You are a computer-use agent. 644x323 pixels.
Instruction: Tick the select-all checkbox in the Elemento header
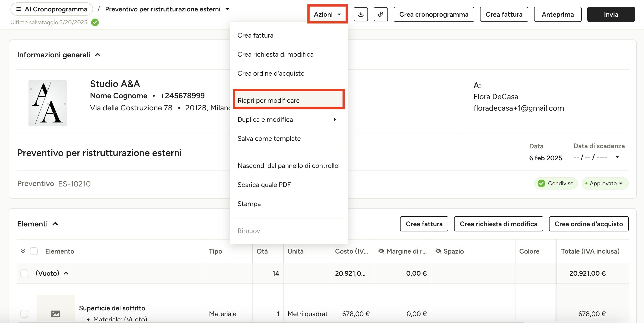pyautogui.click(x=34, y=251)
